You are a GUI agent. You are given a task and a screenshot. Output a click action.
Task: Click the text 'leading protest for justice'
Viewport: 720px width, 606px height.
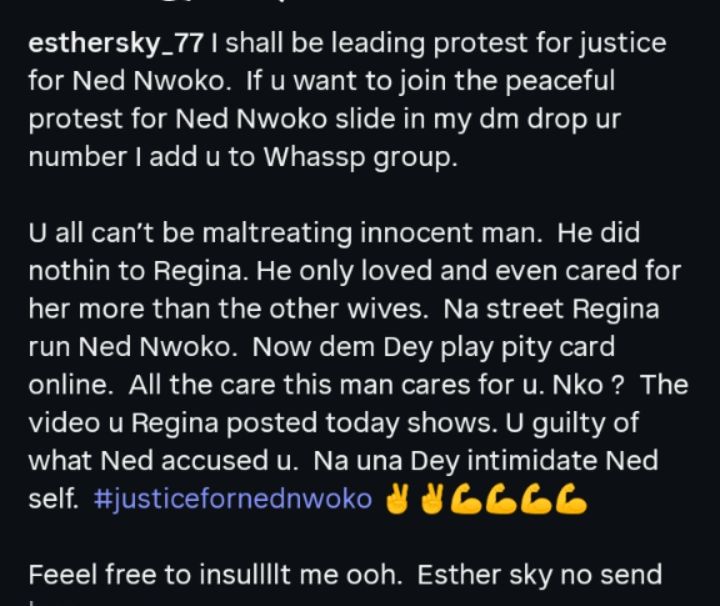point(499,45)
